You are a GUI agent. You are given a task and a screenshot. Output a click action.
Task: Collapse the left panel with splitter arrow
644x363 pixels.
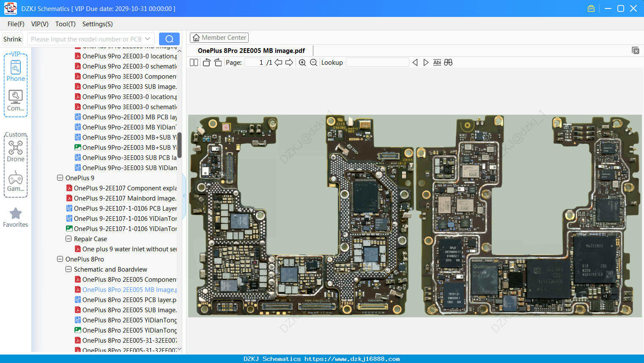[x=184, y=195]
